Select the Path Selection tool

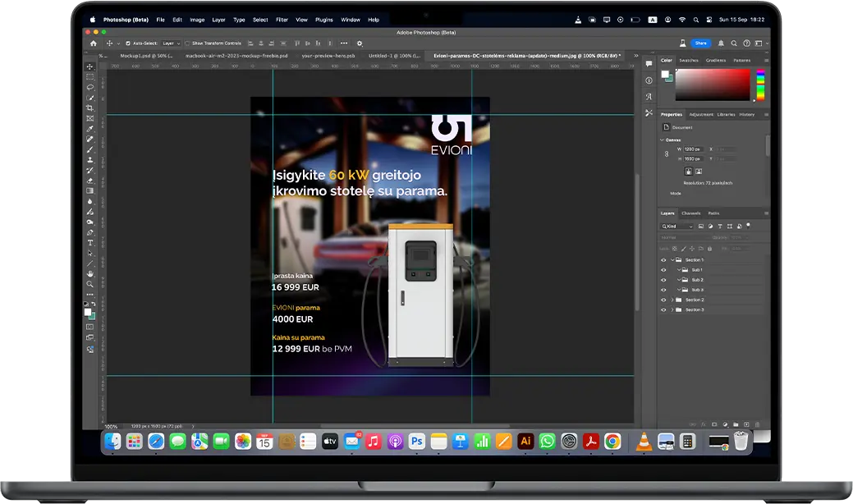90,253
